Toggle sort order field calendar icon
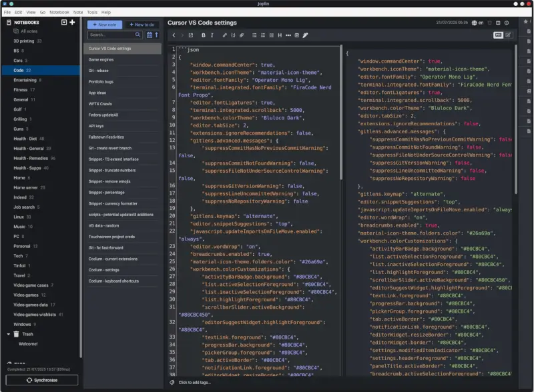Image resolution: width=534 pixels, height=392 pixels. tap(149, 35)
